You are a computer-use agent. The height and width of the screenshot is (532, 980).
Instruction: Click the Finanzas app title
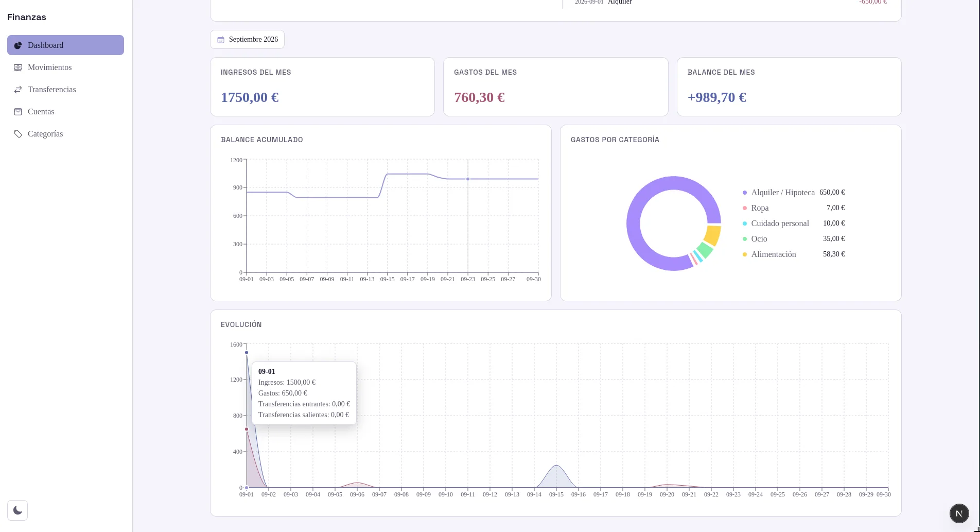tap(27, 17)
